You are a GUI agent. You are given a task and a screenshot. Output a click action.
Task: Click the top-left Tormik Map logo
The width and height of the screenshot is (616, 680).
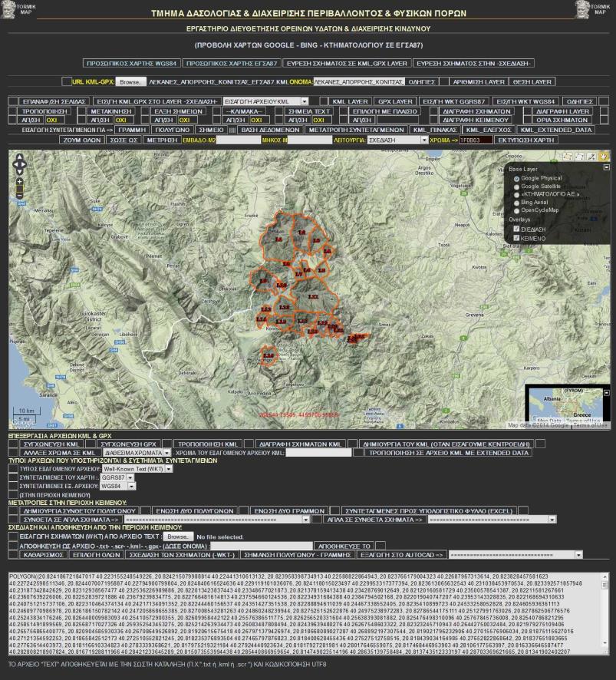tap(18, 9)
